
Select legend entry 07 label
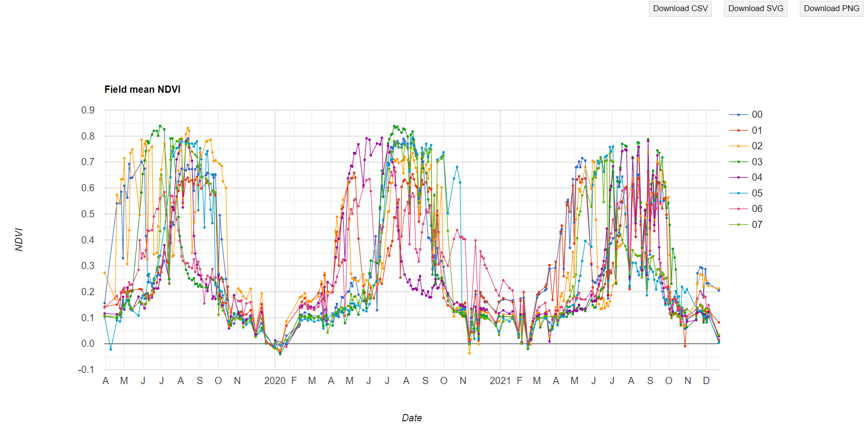click(x=757, y=225)
